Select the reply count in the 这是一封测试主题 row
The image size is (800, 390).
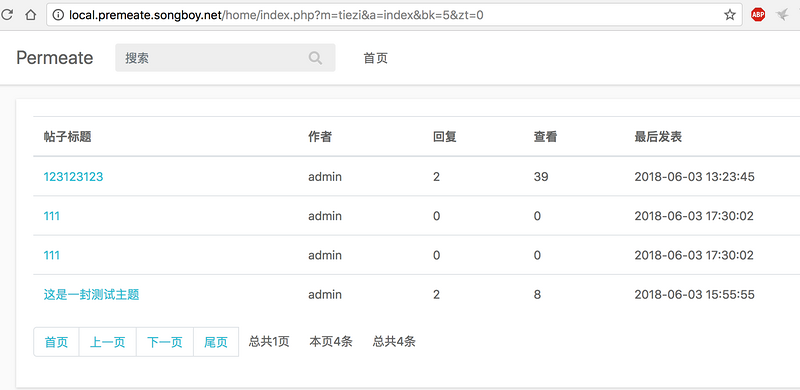coord(436,295)
